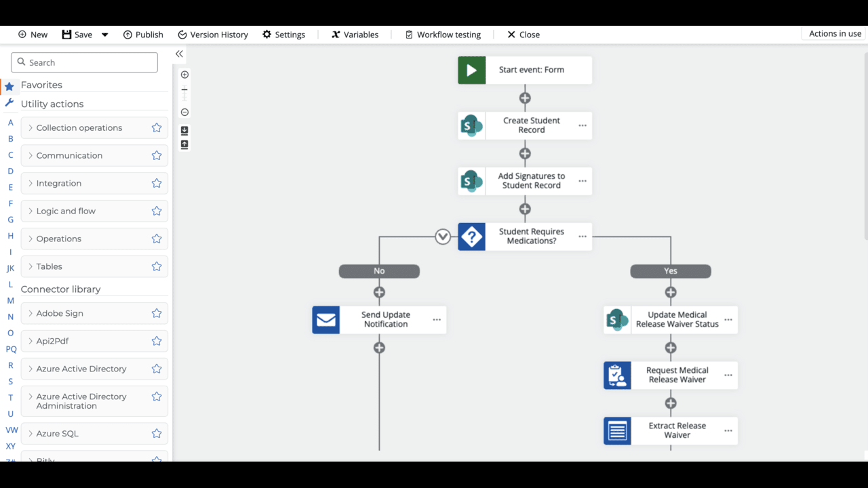Favorite Adobe Sign with star
Image resolution: width=868 pixels, height=488 pixels.
point(157,313)
